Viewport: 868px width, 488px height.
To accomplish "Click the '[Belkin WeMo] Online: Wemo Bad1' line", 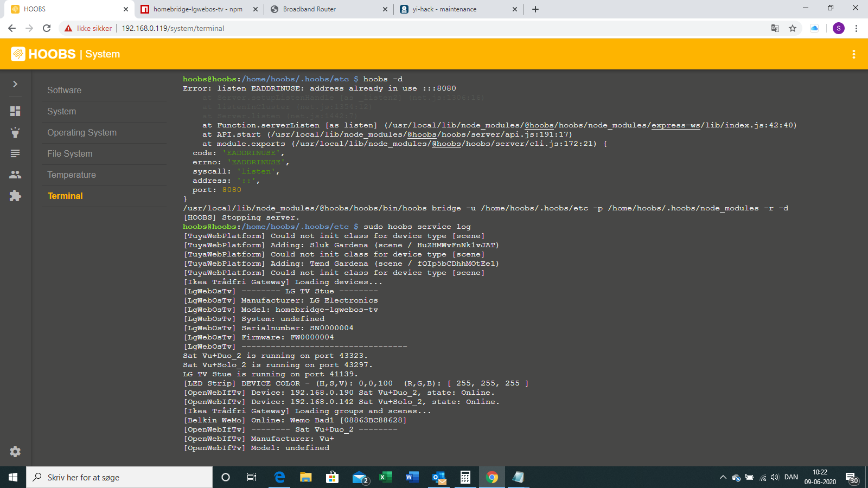I will click(295, 420).
